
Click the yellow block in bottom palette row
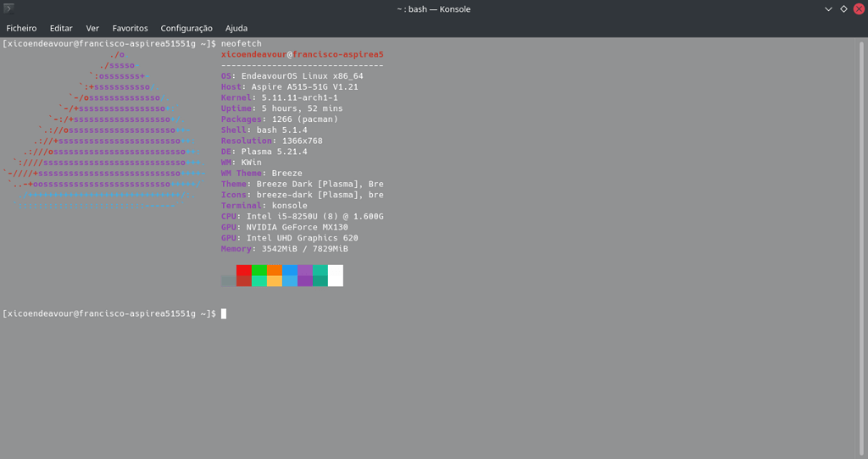click(x=275, y=281)
